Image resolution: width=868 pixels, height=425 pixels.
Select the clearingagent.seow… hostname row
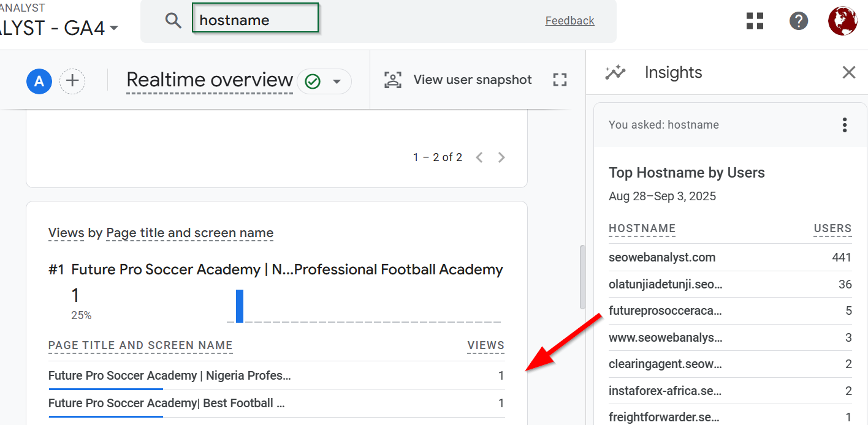click(x=730, y=364)
